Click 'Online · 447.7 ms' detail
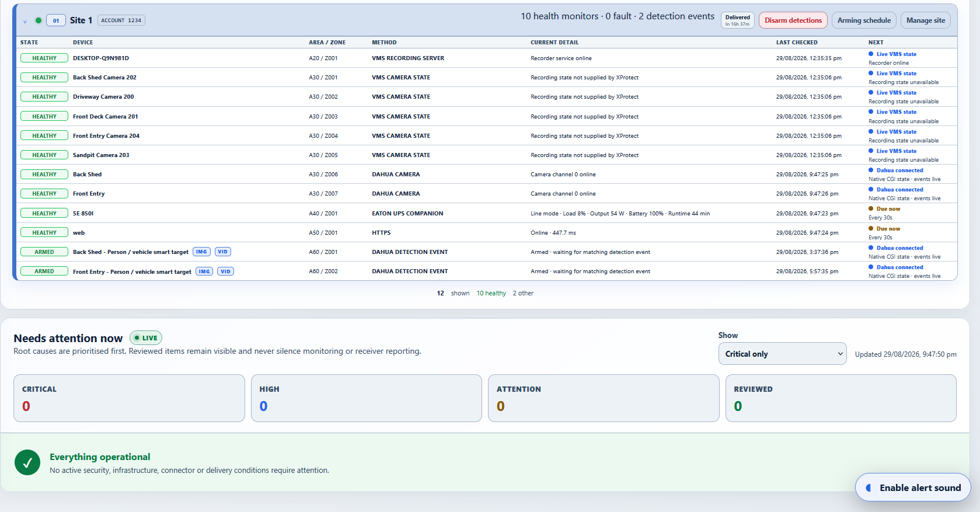Screen dimensions: 980x512 tap(553, 232)
